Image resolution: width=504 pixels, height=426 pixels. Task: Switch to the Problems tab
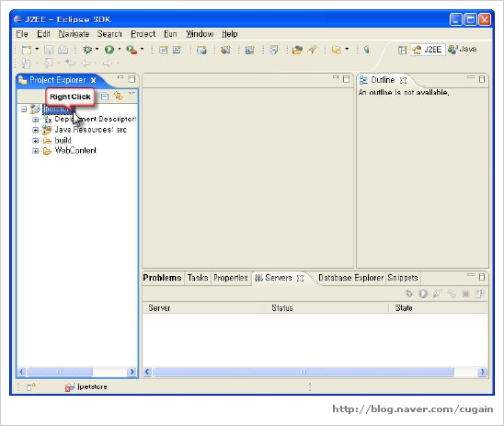[x=162, y=278]
